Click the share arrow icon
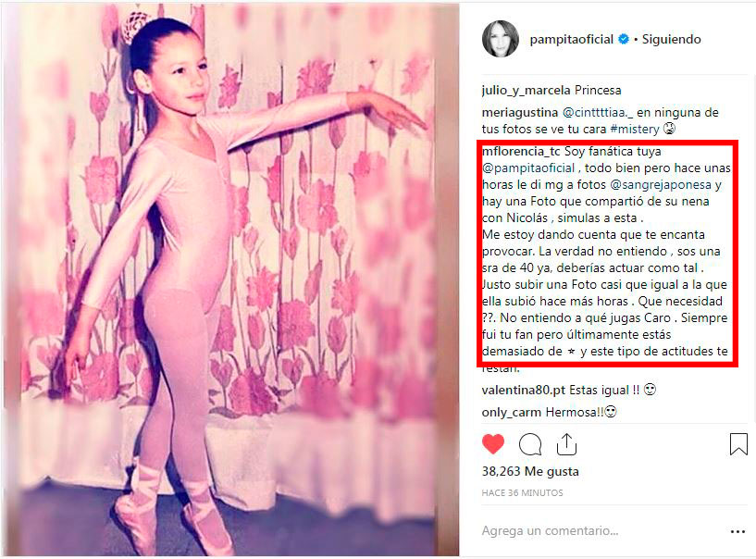Screen dimensions: 756x559 coord(566,443)
